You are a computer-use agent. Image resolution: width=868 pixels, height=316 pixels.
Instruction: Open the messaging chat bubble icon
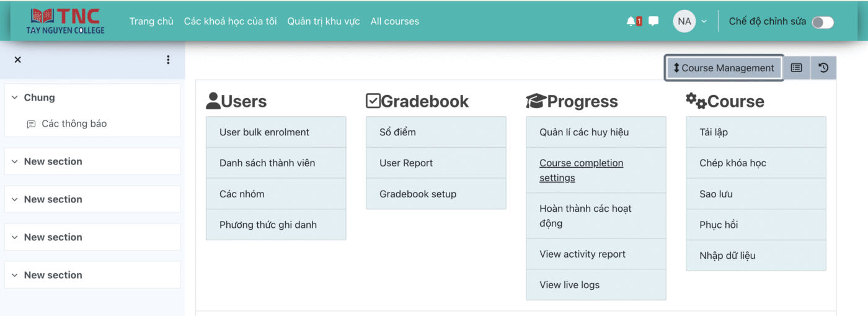click(653, 21)
